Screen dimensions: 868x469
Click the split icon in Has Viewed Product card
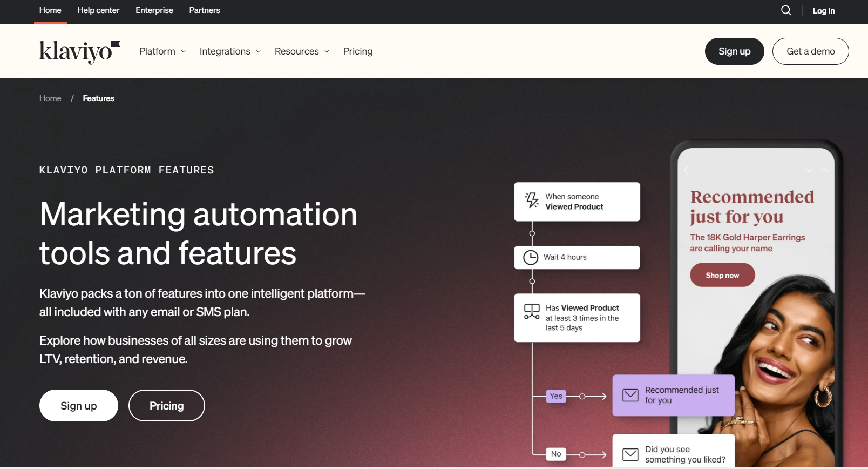(532, 311)
